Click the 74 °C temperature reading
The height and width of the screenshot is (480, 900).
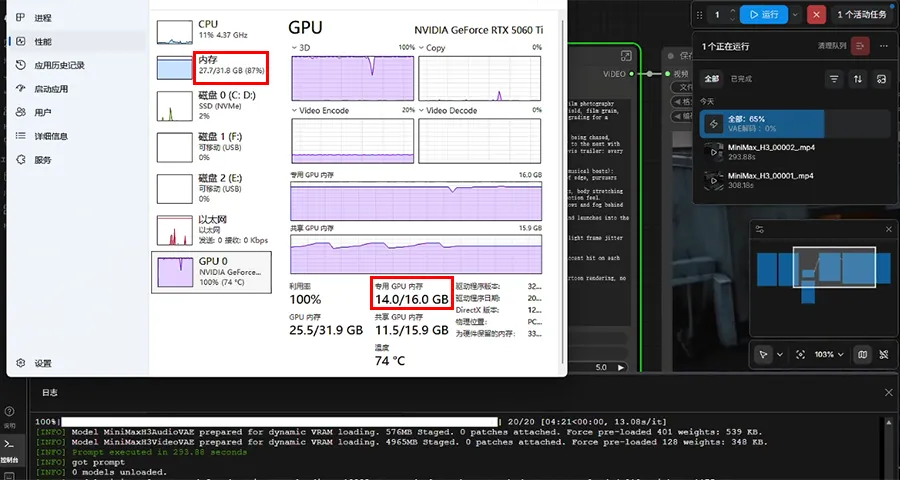[x=390, y=361]
